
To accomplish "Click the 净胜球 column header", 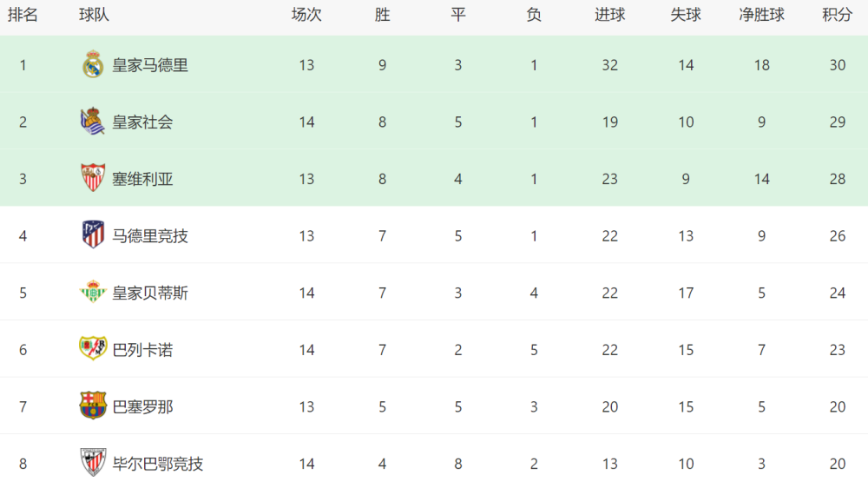I will click(762, 15).
